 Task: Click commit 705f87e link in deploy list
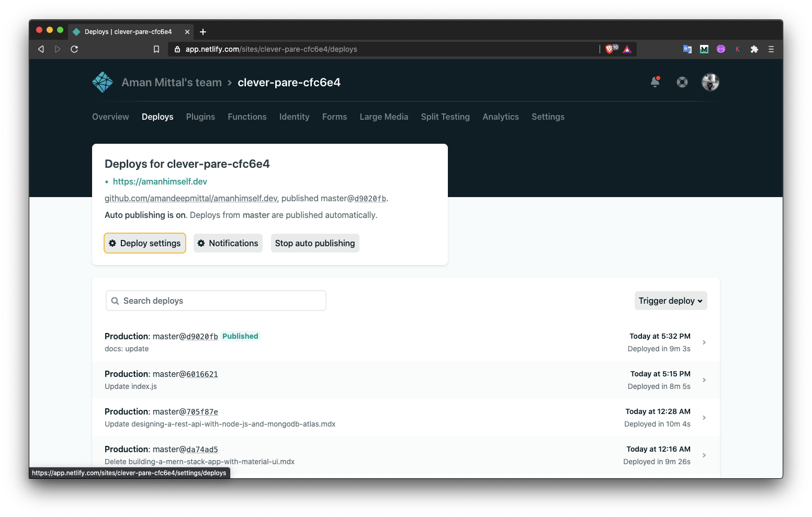click(202, 412)
